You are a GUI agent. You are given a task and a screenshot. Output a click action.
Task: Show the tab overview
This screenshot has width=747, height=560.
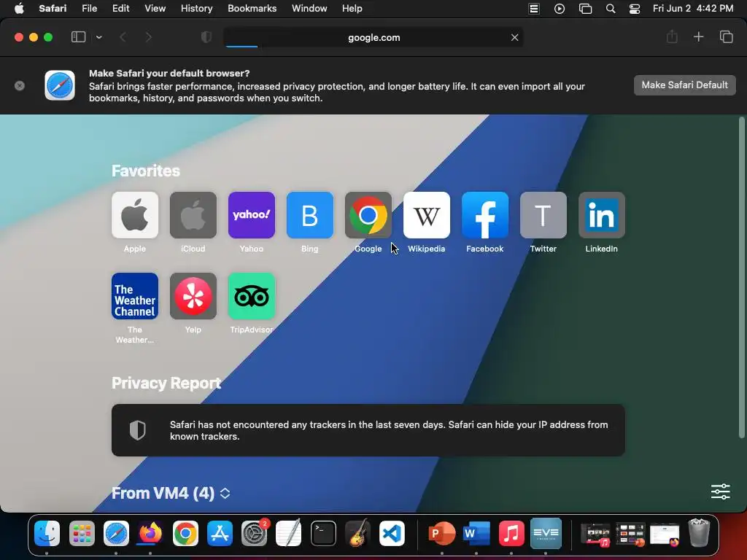click(726, 36)
